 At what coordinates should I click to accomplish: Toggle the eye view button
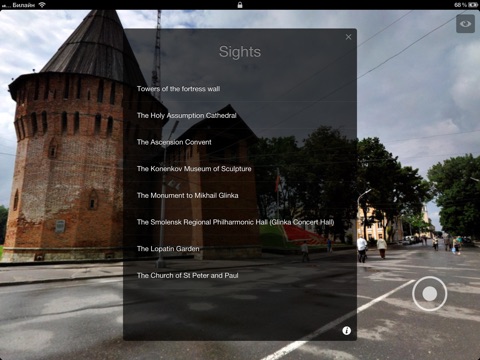pos(465,24)
